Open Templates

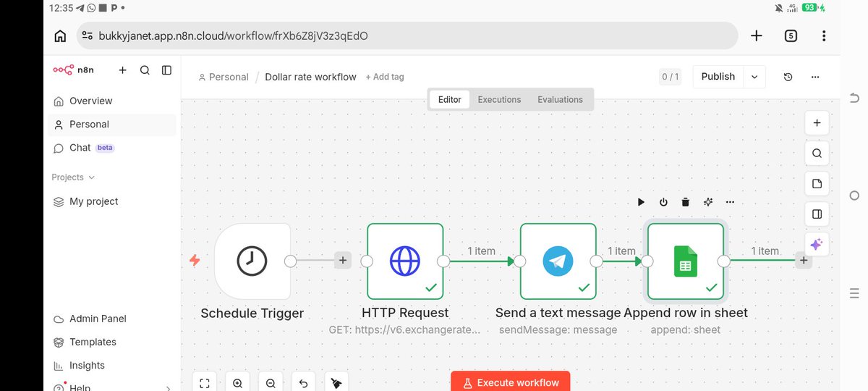[x=111, y=342]
